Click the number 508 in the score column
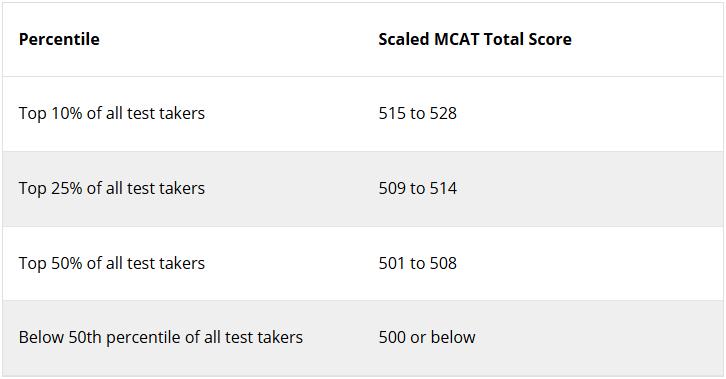This screenshot has width=726, height=379. point(443,263)
